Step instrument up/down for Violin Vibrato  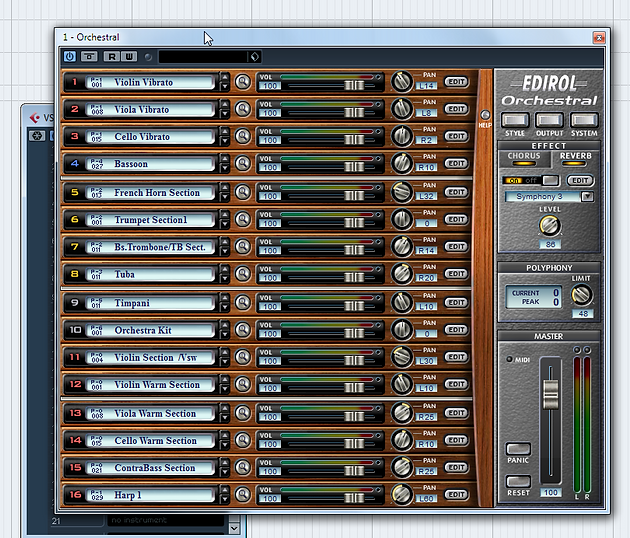[225, 82]
